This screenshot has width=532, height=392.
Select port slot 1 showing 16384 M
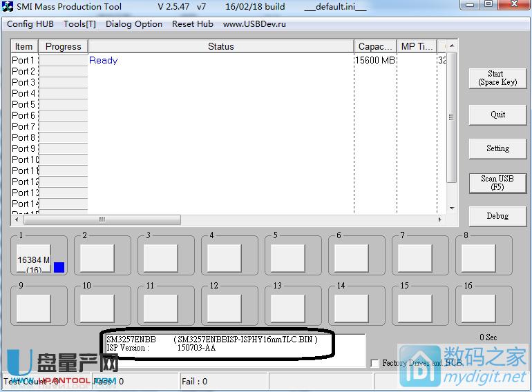point(33,259)
